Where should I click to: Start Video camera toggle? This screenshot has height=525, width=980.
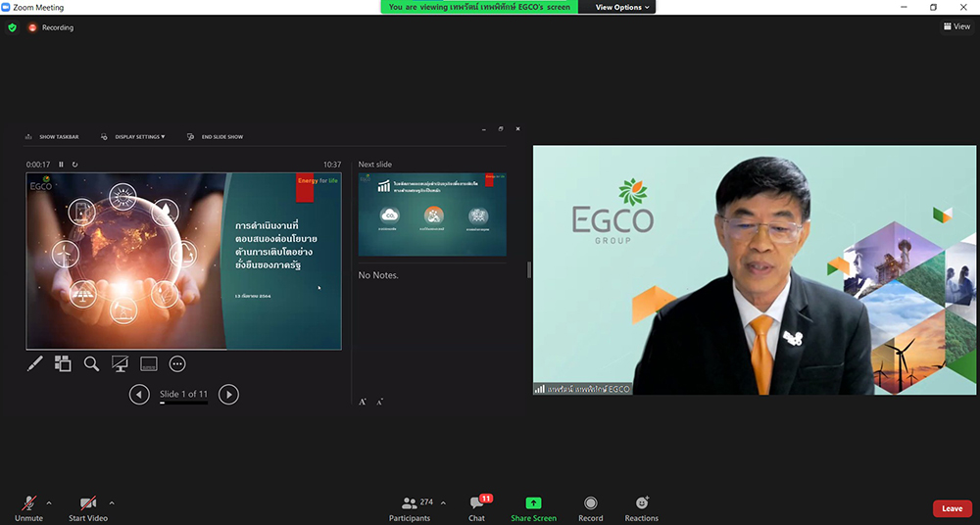[88, 508]
